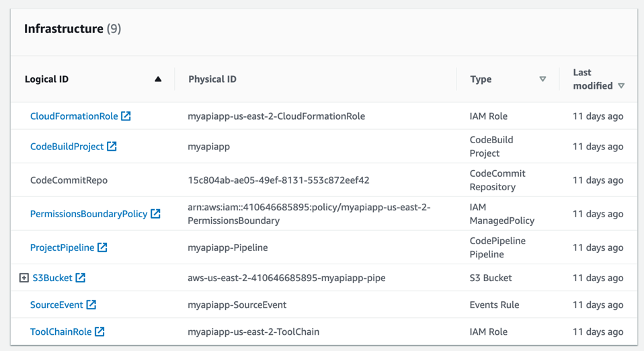
Task: Select the 'myapiapp' CodeBuild physical ID
Action: click(x=208, y=147)
